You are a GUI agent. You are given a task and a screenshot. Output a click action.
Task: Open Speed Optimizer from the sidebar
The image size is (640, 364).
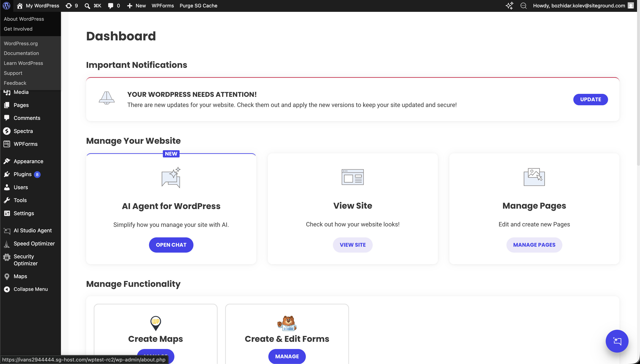[34, 243]
